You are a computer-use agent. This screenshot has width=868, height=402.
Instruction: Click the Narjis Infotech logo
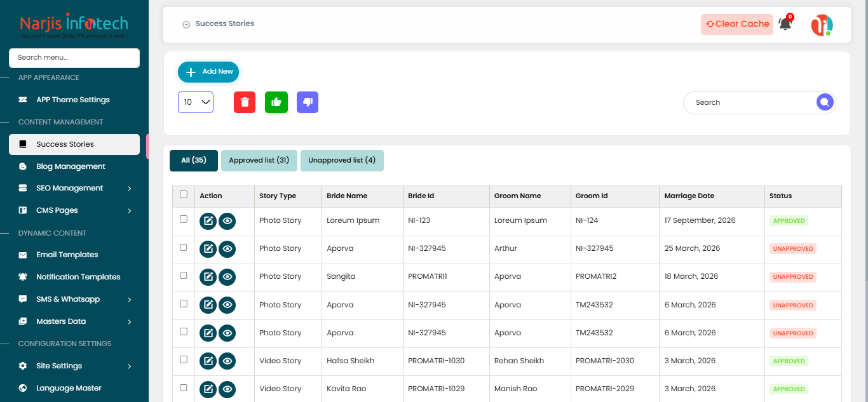point(74,25)
